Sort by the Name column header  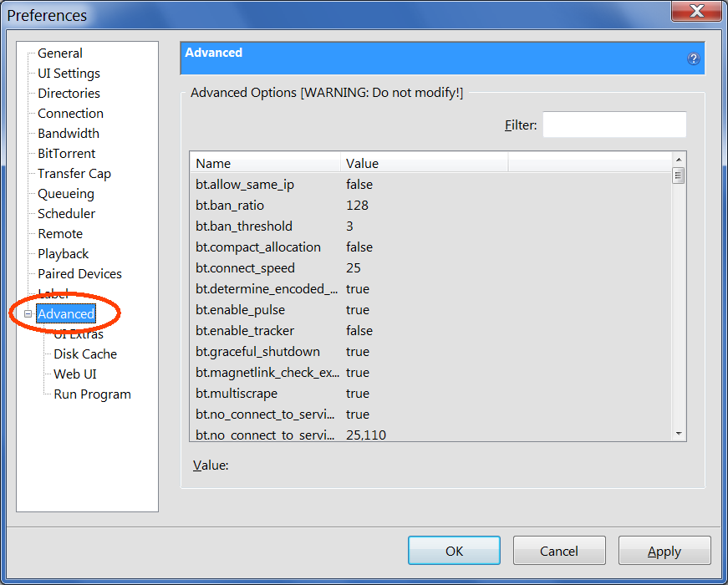265,164
